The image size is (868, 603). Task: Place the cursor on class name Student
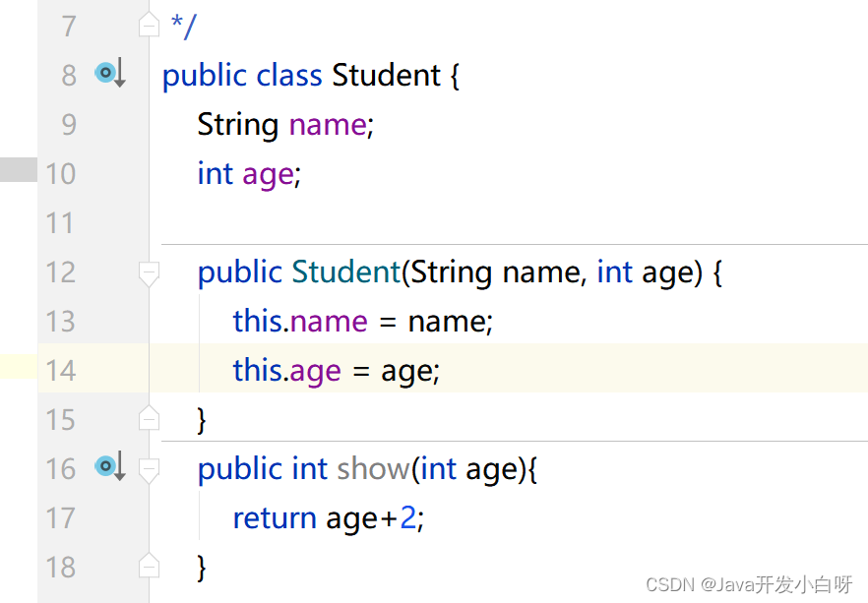(386, 75)
